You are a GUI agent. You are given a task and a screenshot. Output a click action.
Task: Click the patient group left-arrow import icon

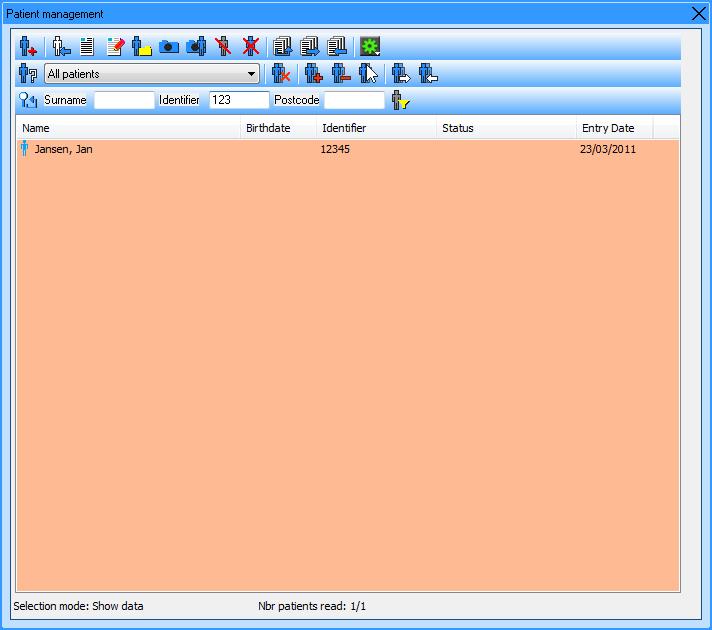point(428,74)
